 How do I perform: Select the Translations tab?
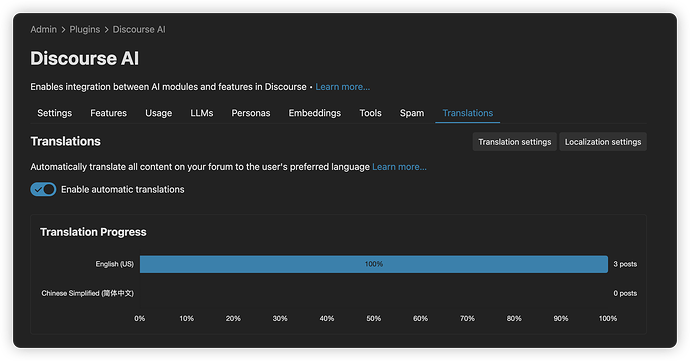467,113
